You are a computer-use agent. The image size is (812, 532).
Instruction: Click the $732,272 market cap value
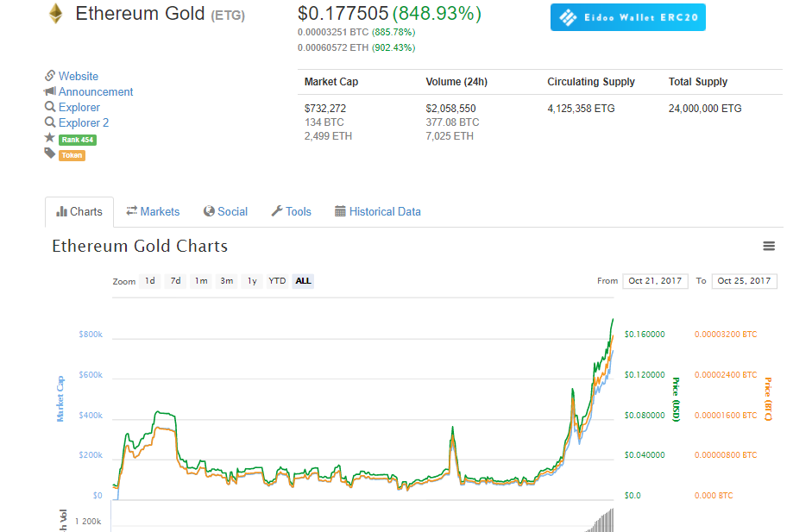pyautogui.click(x=325, y=109)
